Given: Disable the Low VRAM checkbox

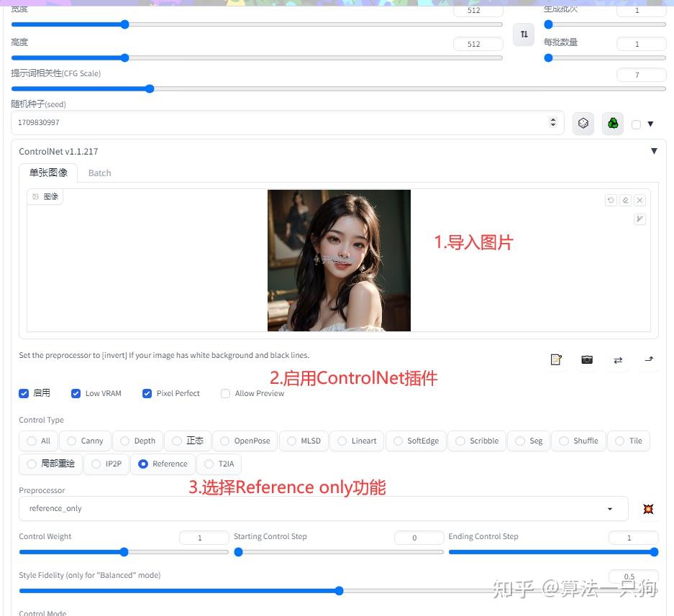Looking at the screenshot, I should pyautogui.click(x=76, y=393).
